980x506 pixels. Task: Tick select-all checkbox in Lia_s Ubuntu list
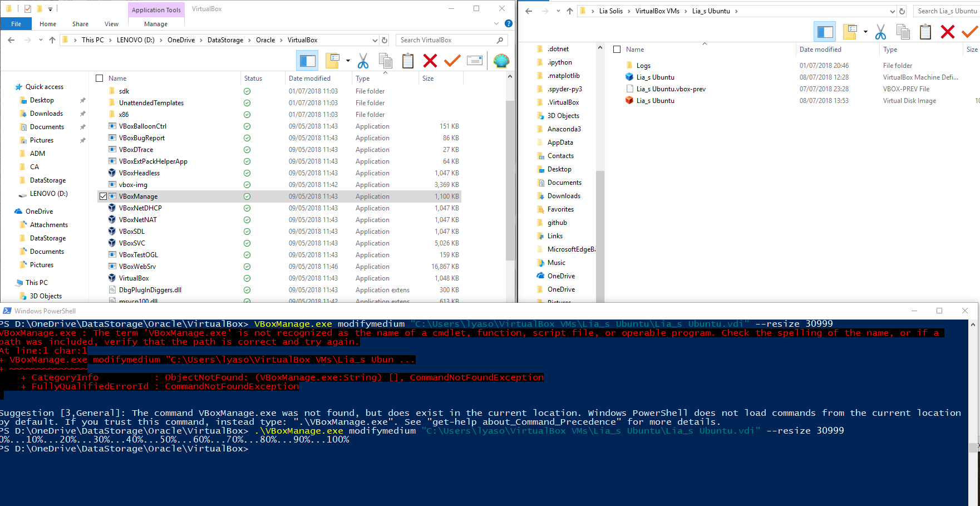[x=617, y=50]
